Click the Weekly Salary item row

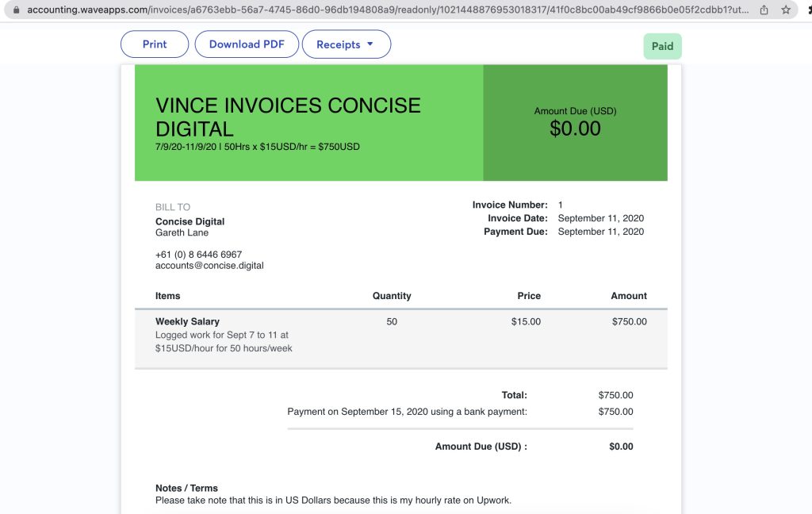188,321
